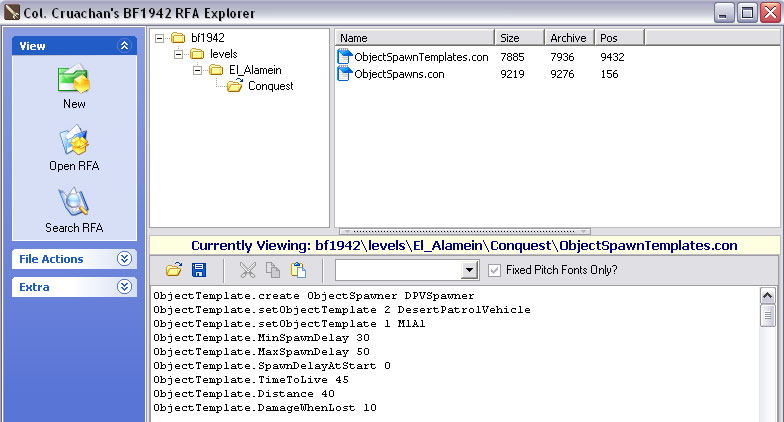The width and height of the screenshot is (784, 422).
Task: Click the New archive icon
Action: pos(74,79)
